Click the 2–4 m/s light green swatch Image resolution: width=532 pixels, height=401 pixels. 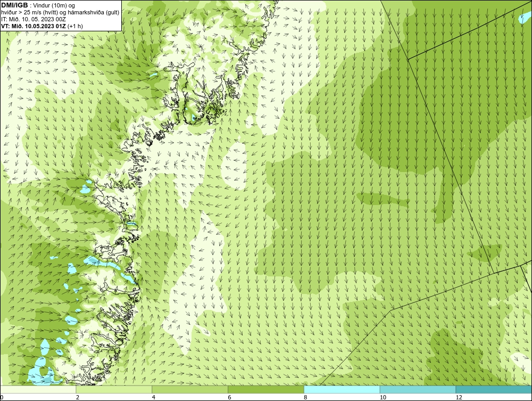click(114, 389)
